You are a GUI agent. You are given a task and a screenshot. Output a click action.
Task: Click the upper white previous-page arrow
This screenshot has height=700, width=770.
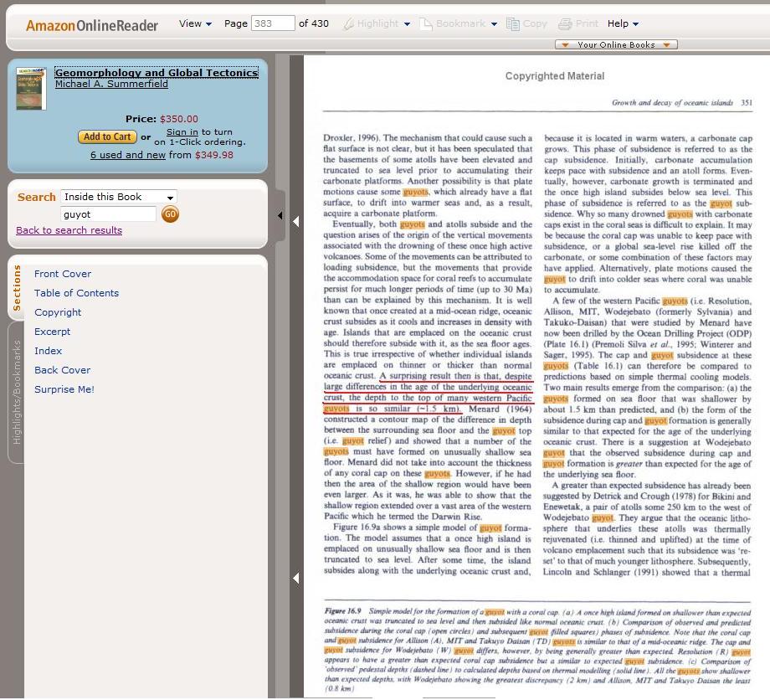(x=296, y=222)
